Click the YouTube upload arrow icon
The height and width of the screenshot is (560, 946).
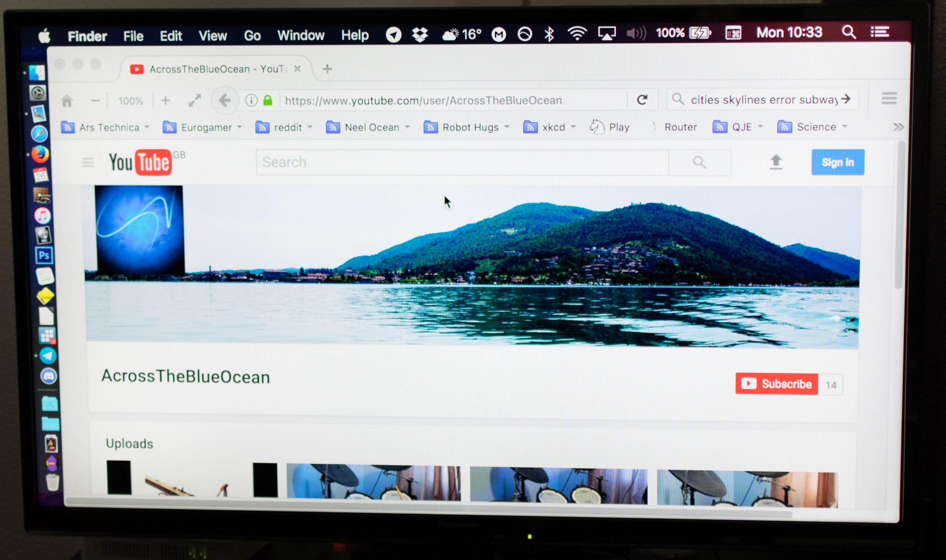(776, 162)
